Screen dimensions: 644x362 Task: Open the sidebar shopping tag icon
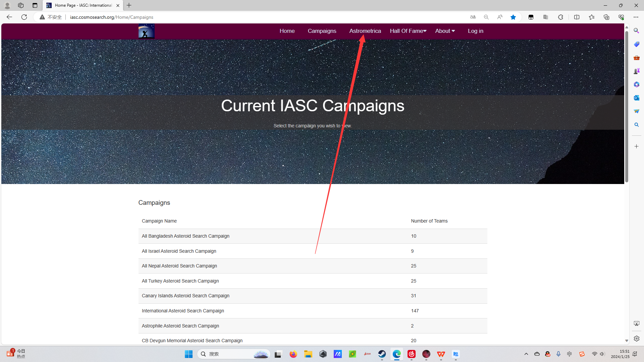(636, 44)
